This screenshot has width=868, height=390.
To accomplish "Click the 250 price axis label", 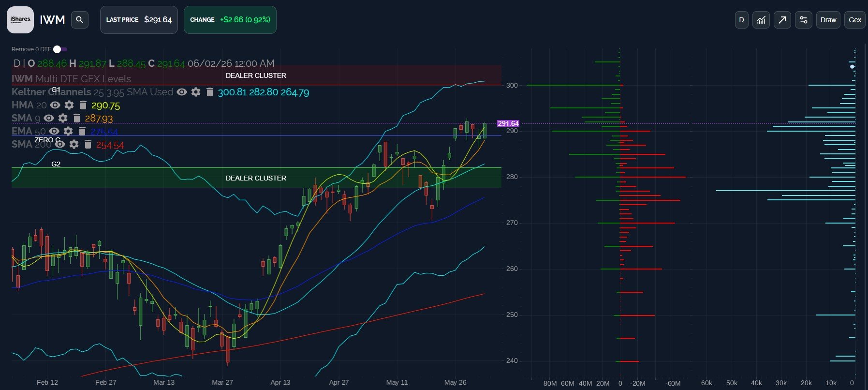I will tap(512, 315).
